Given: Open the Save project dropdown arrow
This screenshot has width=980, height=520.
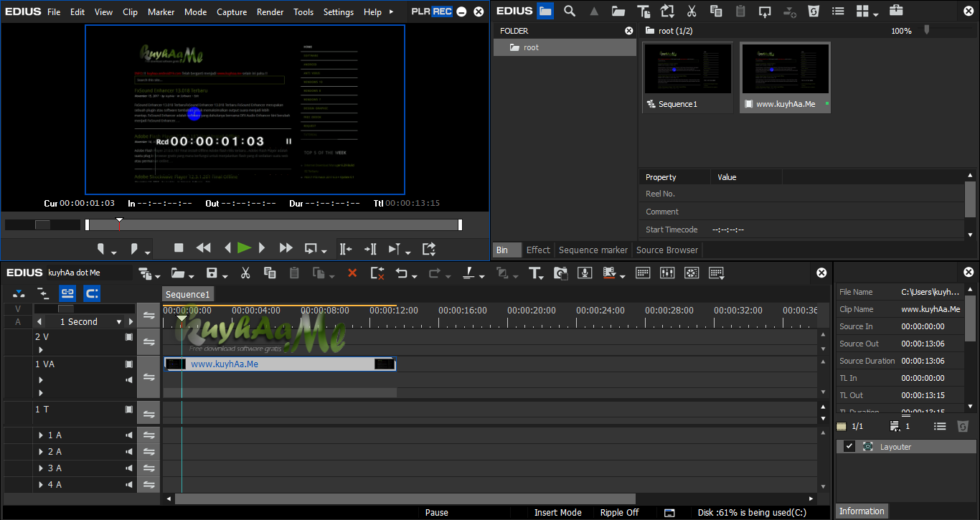Looking at the screenshot, I should tap(225, 276).
